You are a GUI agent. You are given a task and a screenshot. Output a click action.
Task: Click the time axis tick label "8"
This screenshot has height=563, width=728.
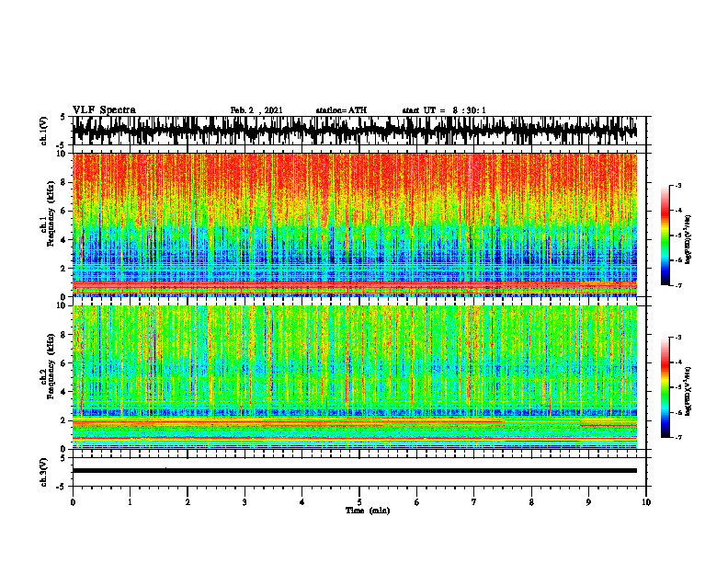click(531, 502)
